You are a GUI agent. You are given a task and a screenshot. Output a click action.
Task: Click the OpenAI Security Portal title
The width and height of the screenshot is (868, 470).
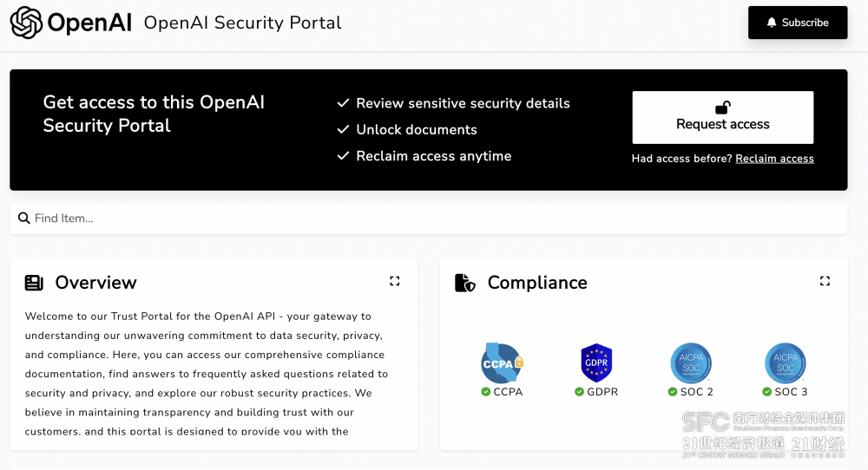[x=243, y=23]
